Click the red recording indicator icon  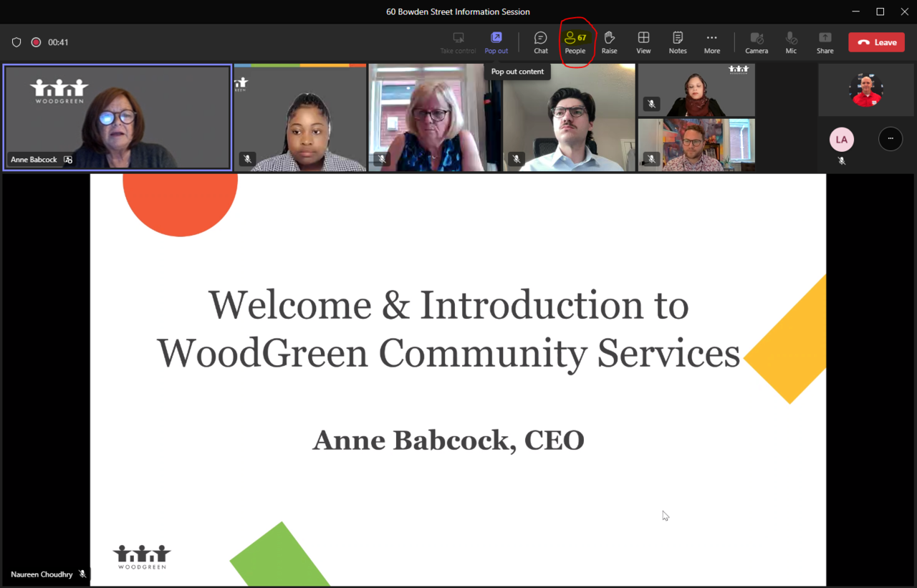pos(36,42)
